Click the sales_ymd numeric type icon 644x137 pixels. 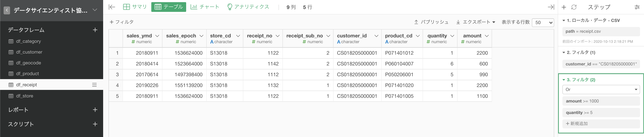click(133, 42)
